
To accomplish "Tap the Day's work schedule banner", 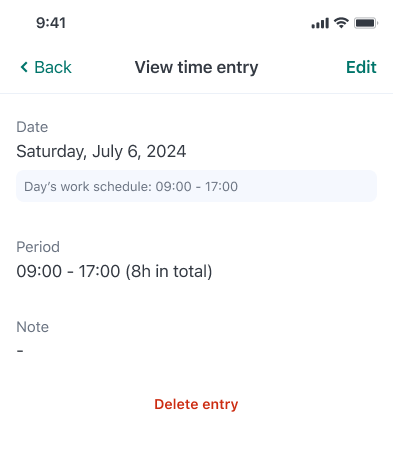I will click(196, 186).
